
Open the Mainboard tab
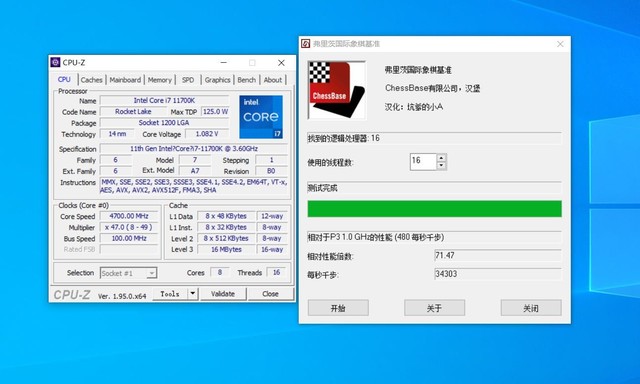point(125,80)
